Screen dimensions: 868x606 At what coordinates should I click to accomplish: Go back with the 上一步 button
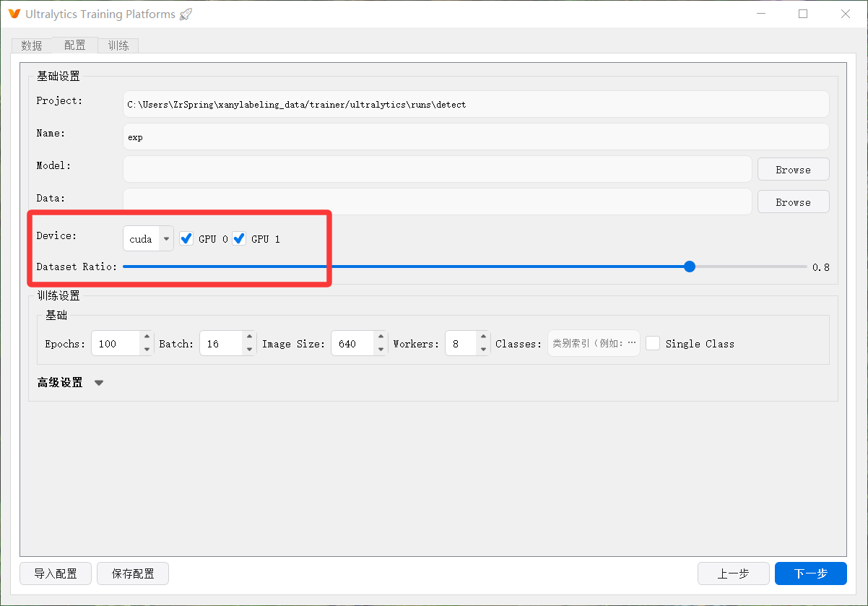pyautogui.click(x=733, y=573)
